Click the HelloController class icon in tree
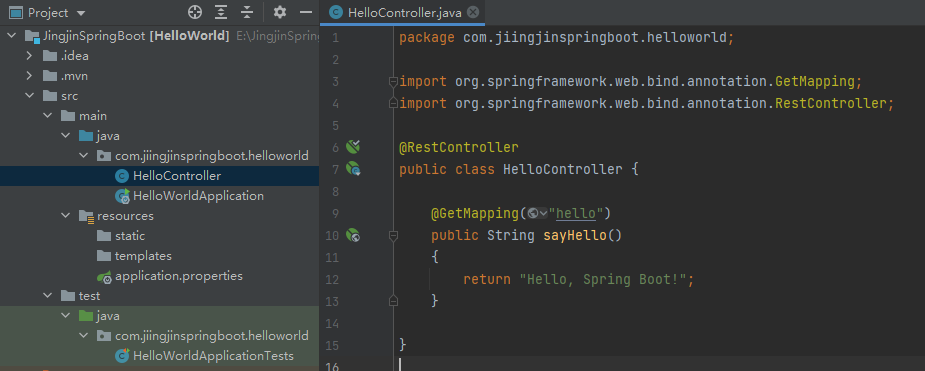This screenshot has width=925, height=371. [122, 176]
